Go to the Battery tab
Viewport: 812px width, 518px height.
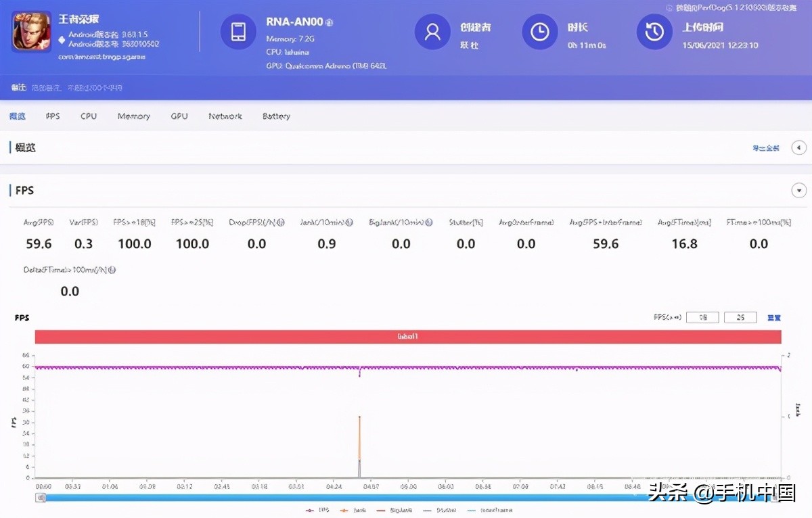(x=276, y=116)
